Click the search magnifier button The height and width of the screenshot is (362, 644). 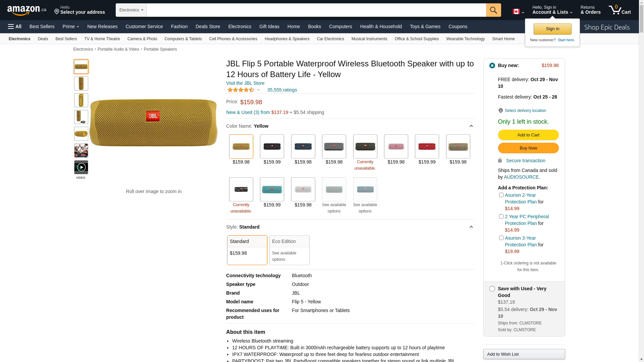[493, 10]
